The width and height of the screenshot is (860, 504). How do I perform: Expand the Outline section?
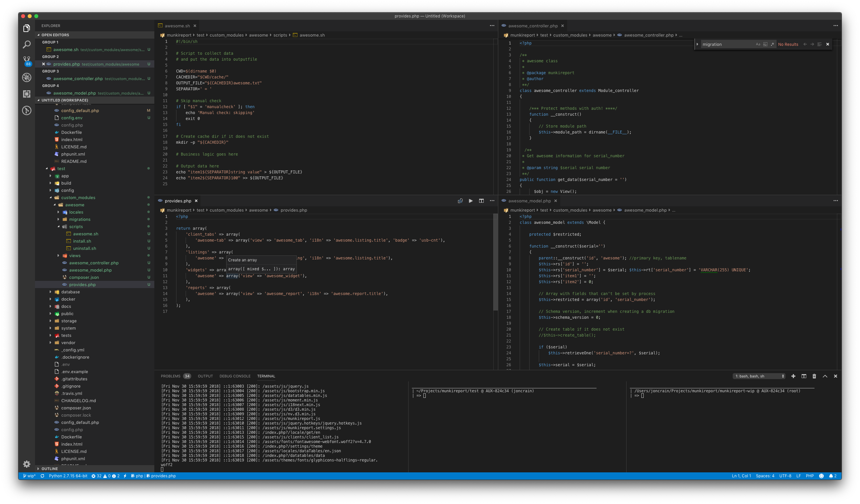tap(49, 468)
